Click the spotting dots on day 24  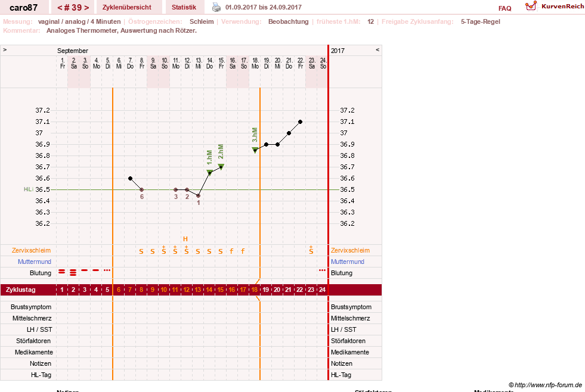coord(323,270)
